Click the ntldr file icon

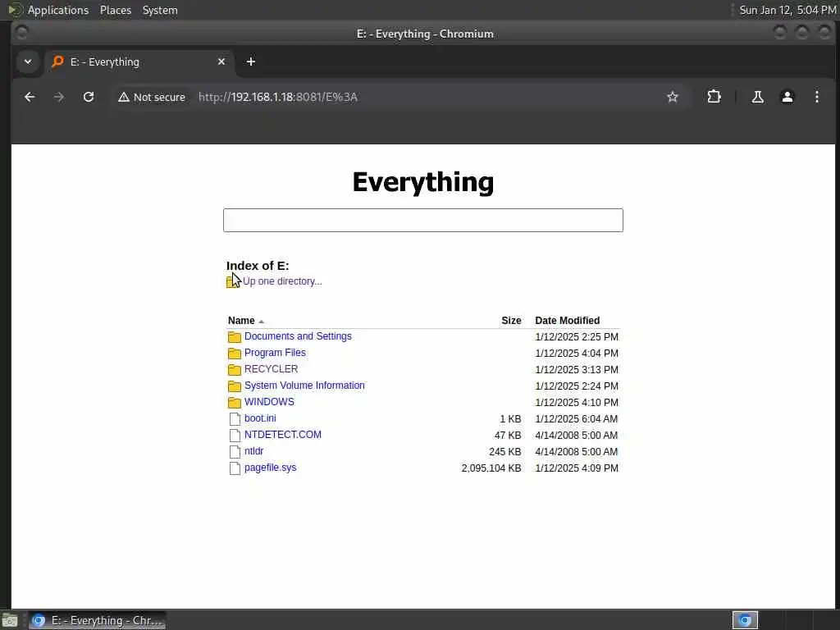pos(235,452)
